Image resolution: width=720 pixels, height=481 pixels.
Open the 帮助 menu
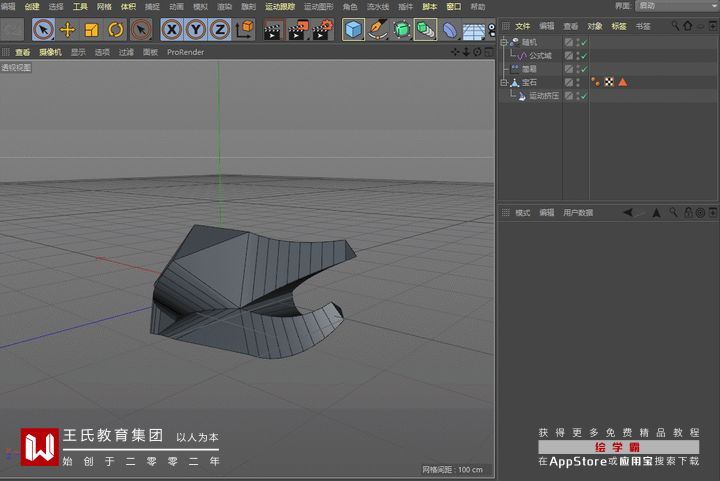(478, 6)
